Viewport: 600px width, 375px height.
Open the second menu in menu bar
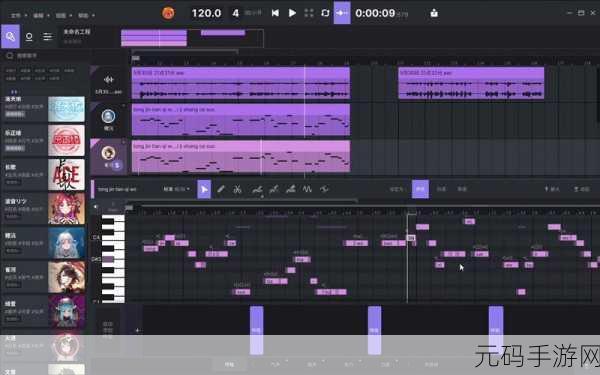click(x=41, y=16)
